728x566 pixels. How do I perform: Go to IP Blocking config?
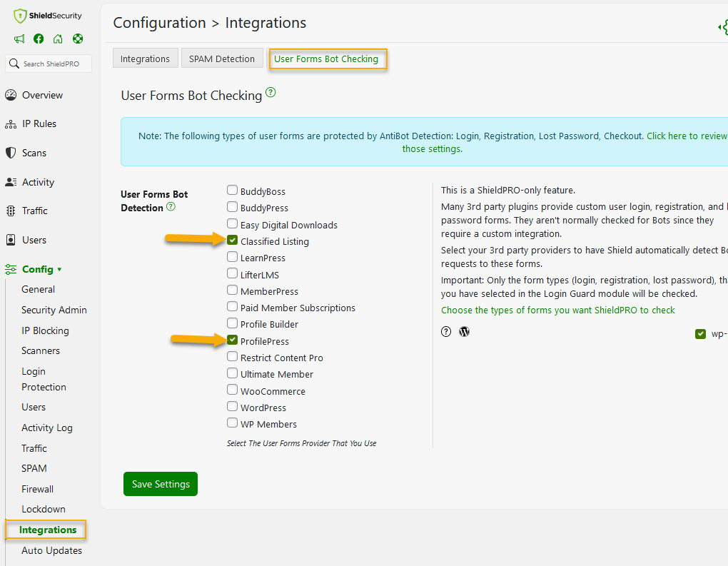click(45, 330)
